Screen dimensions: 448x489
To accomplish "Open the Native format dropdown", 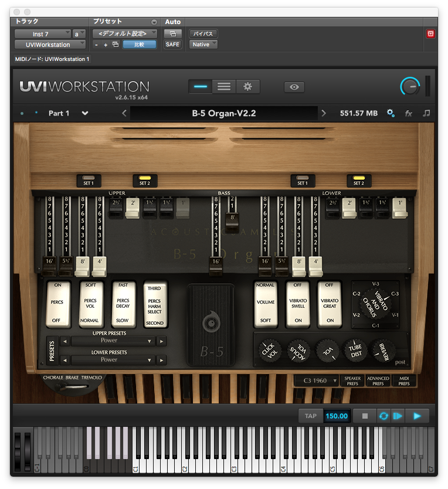I will tap(203, 45).
